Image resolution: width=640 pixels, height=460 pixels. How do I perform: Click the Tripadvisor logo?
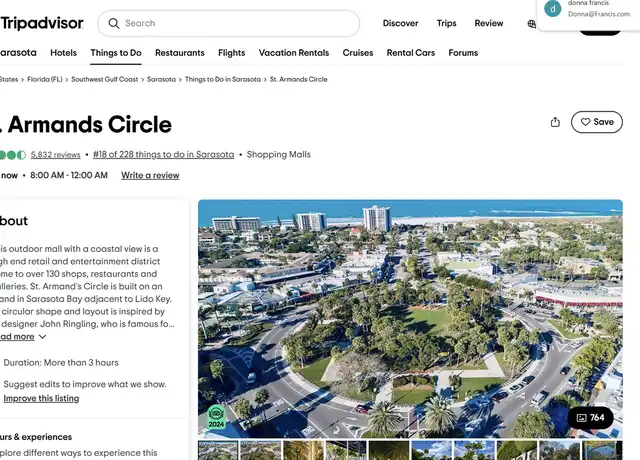click(42, 23)
